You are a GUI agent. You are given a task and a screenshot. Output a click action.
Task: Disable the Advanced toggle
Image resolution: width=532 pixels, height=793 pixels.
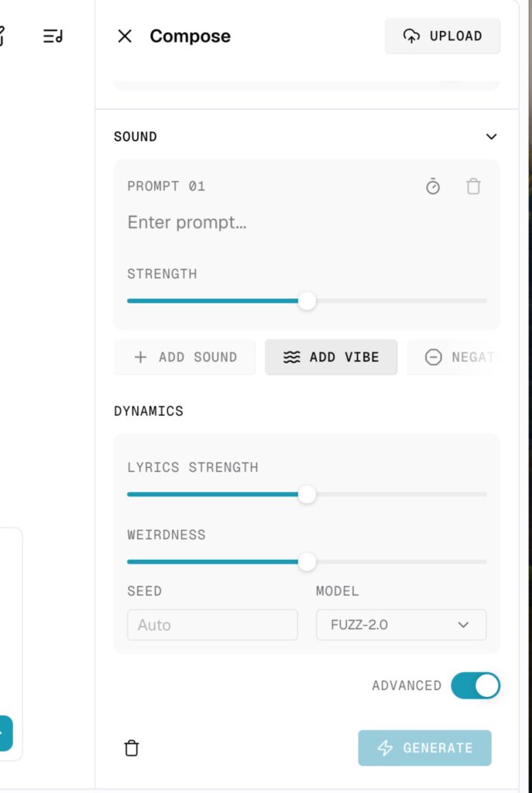coord(475,685)
